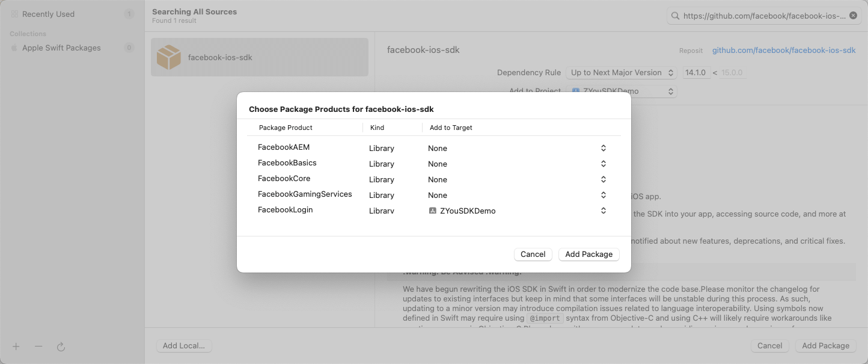Sort by Package Product column header
This screenshot has height=364, width=868.
coord(286,128)
